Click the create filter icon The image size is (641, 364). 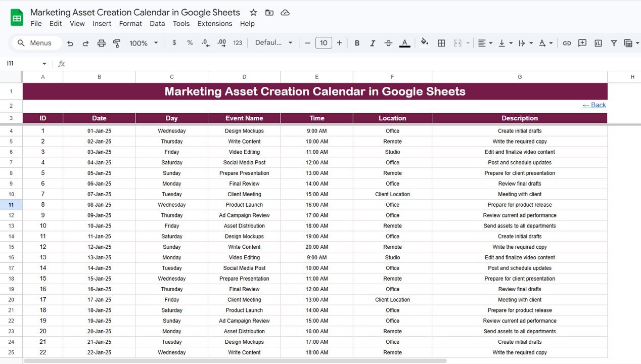click(x=614, y=43)
